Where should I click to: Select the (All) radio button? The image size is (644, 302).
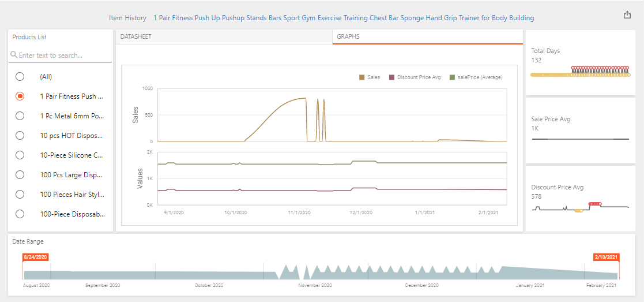[x=19, y=77]
